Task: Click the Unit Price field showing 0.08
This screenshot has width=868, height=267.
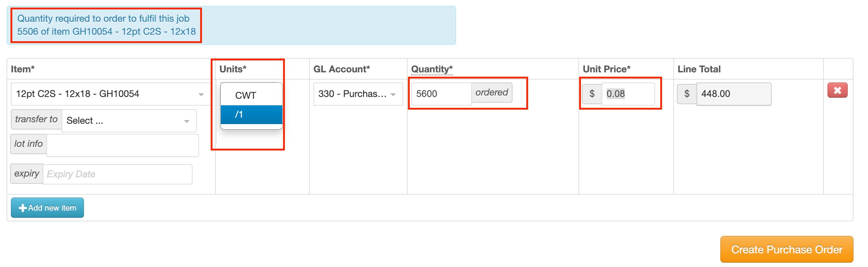Action: click(x=628, y=94)
